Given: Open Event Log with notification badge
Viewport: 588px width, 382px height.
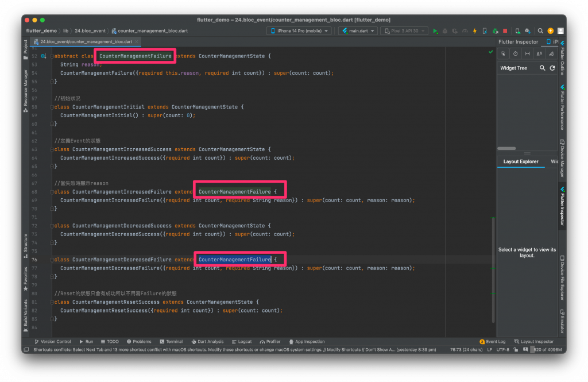Looking at the screenshot, I should [x=492, y=342].
